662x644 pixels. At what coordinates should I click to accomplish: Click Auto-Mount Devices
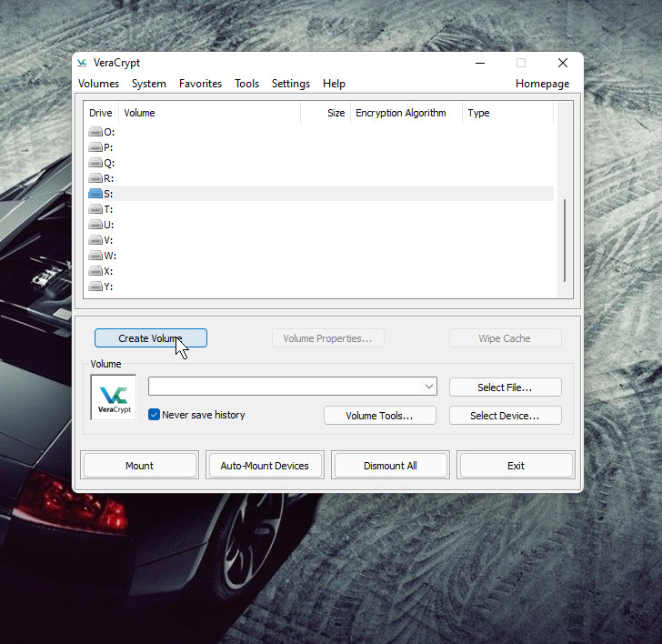265,466
